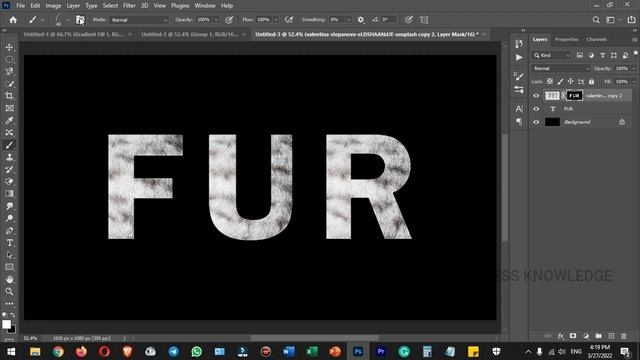This screenshot has width=640, height=360.
Task: Select the Zoom tool
Action: click(9, 291)
